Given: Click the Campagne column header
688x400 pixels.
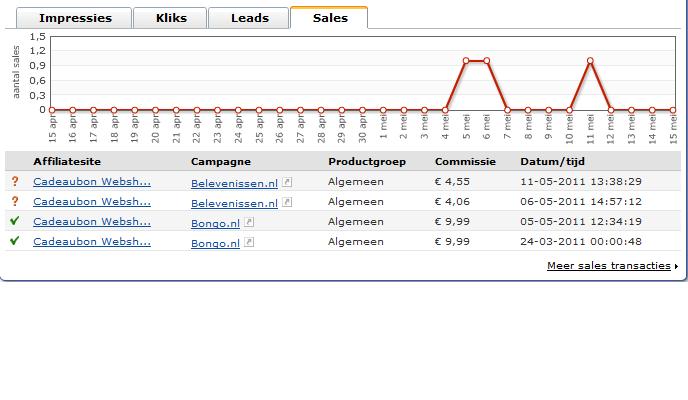Looking at the screenshot, I should 221,161.
